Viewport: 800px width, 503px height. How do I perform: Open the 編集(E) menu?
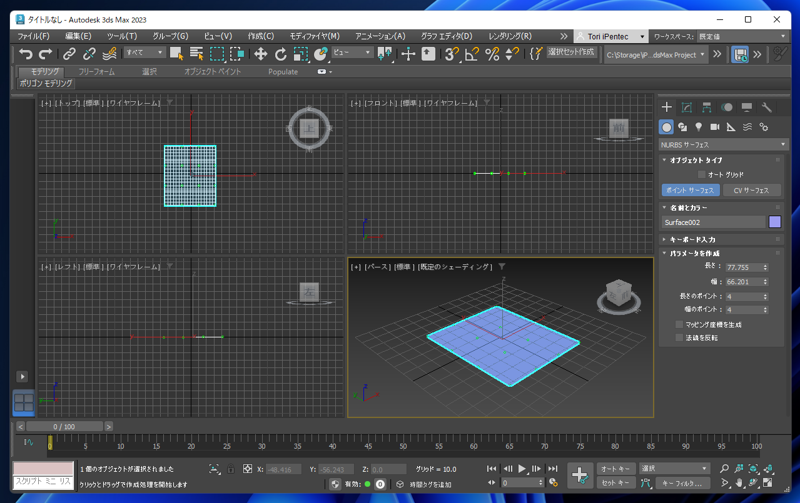[78, 36]
